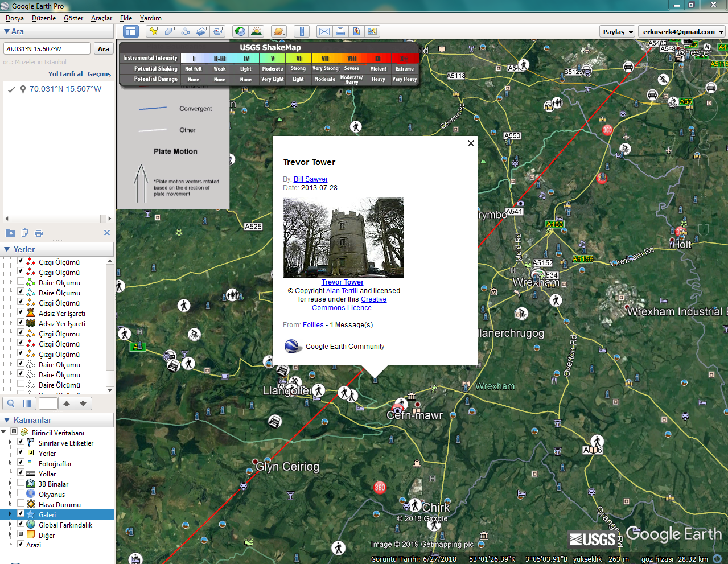Select the Add Path tool
Image resolution: width=728 pixels, height=564 pixels.
pyautogui.click(x=186, y=31)
